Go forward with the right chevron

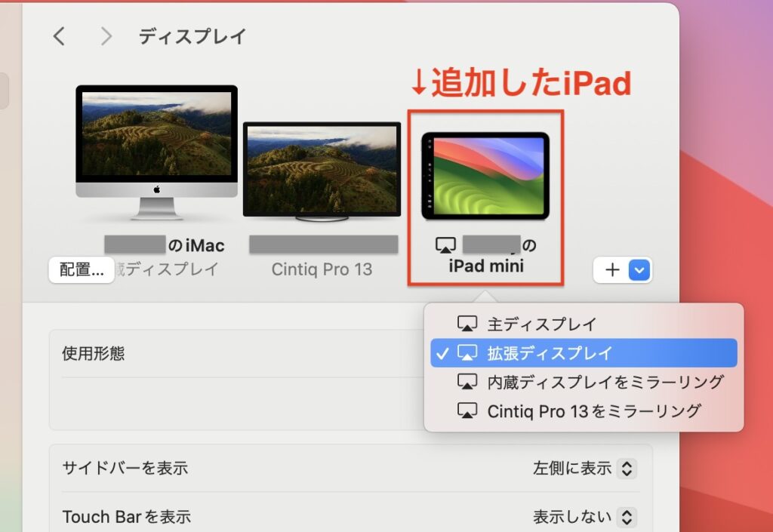click(x=106, y=36)
